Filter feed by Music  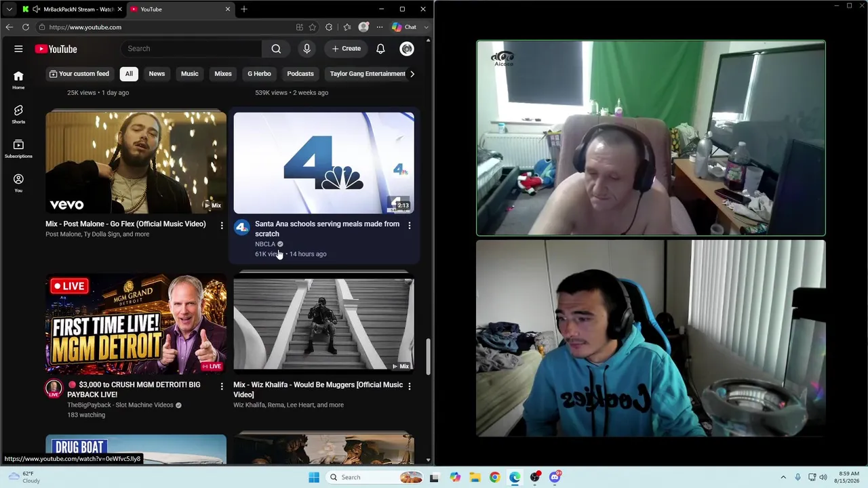coord(190,74)
